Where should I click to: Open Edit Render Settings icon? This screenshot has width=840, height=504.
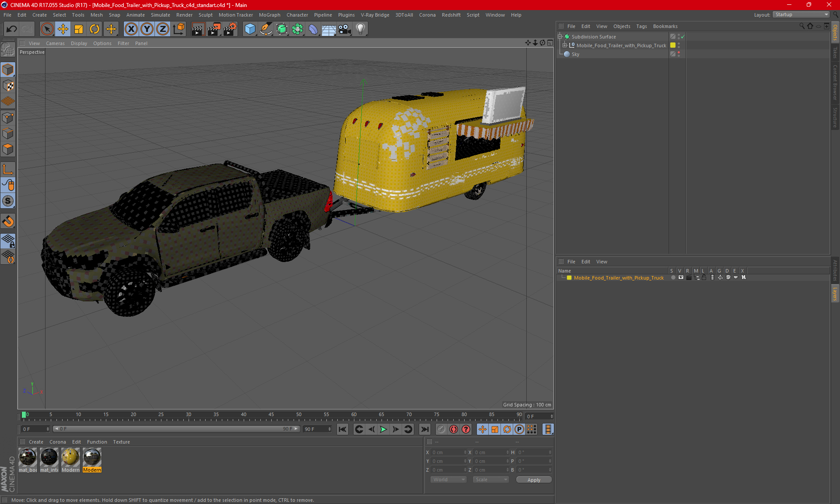(230, 29)
